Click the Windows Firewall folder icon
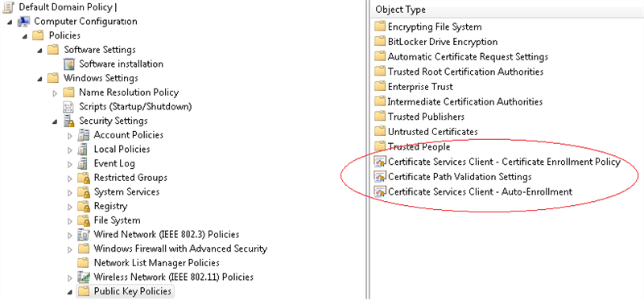 (84, 249)
